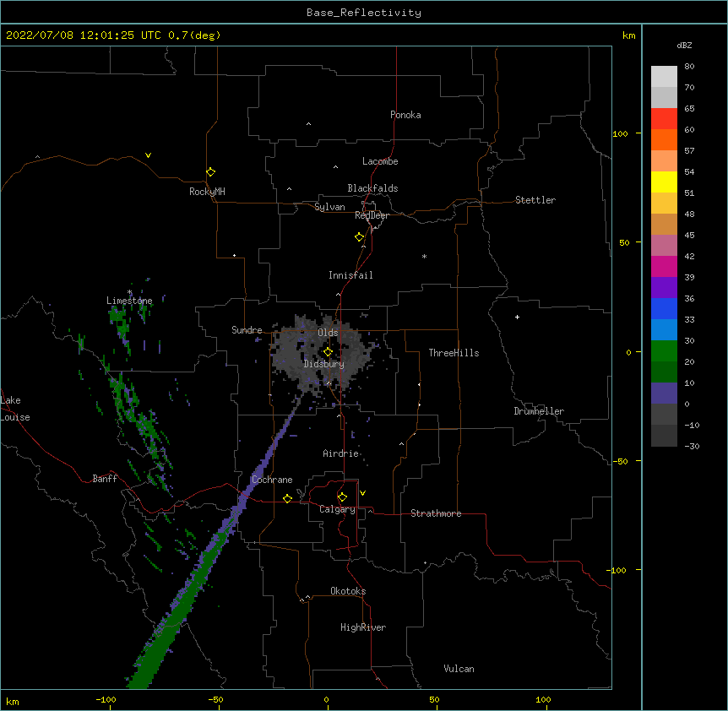Select the blue 36 dBZ legend swatch

[664, 308]
